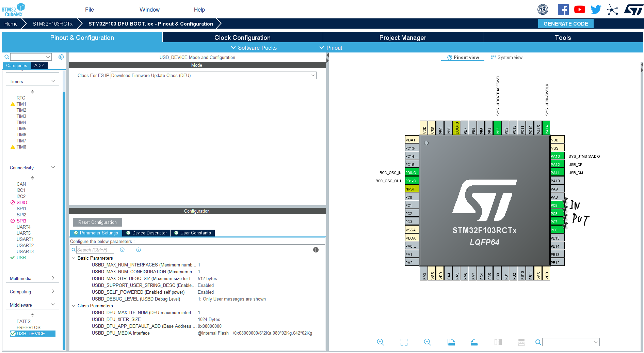Open the Help menu
The height and width of the screenshot is (353, 644).
pyautogui.click(x=199, y=10)
